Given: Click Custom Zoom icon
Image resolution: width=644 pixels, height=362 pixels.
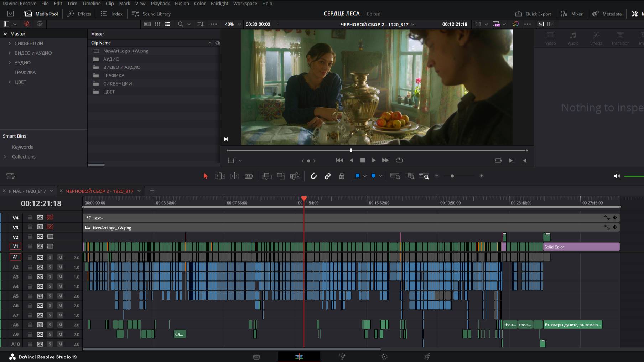Looking at the screenshot, I should [x=424, y=176].
